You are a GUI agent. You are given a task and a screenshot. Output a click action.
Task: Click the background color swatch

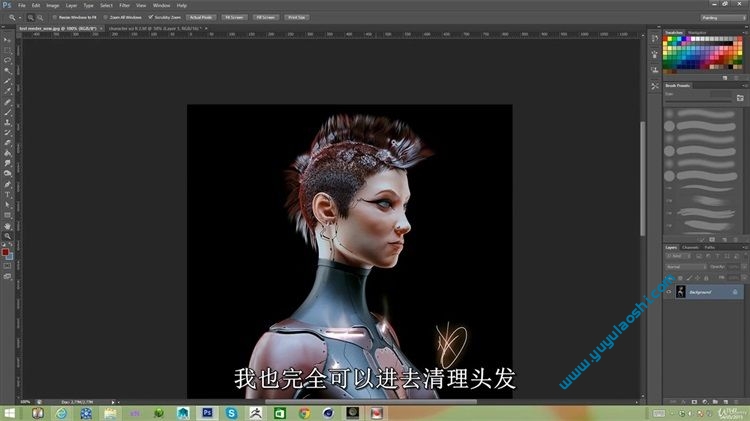tap(10, 256)
